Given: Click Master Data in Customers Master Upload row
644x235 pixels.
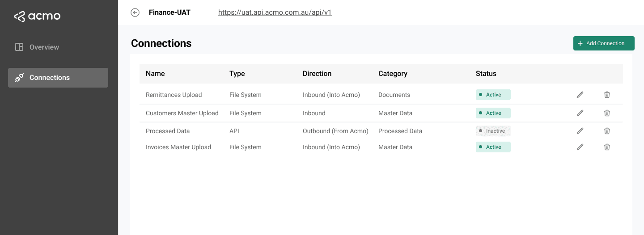Looking at the screenshot, I should [395, 113].
